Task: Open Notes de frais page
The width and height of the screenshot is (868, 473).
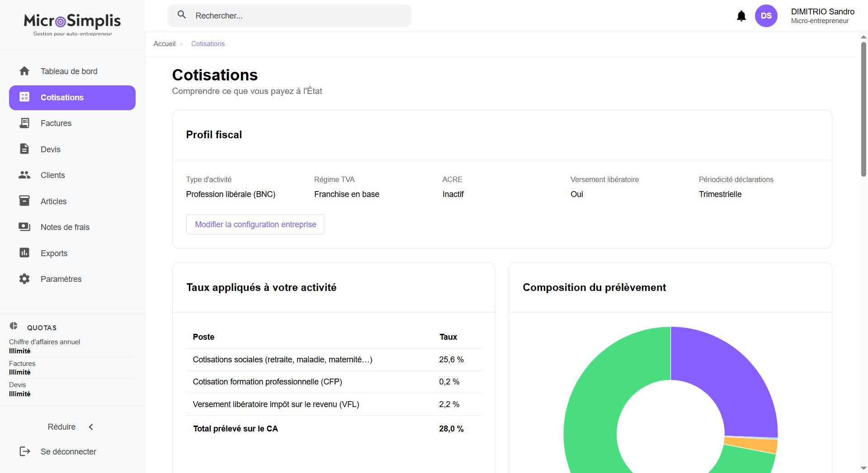Action: pyautogui.click(x=72, y=227)
